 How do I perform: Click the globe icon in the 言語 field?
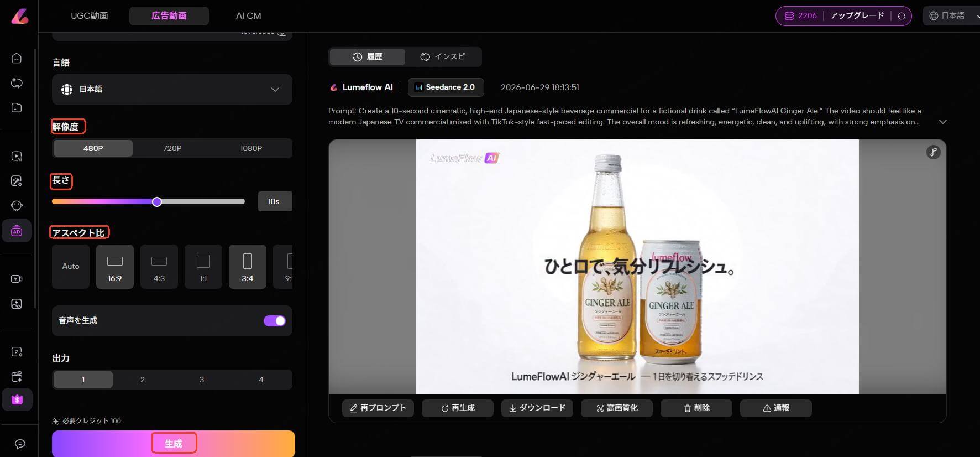67,89
